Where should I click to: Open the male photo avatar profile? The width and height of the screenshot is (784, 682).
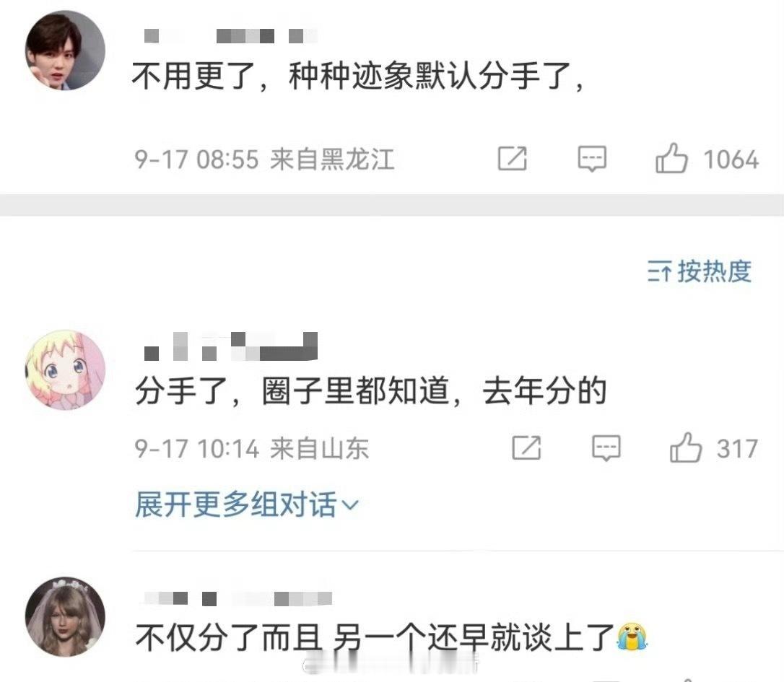coord(66,51)
